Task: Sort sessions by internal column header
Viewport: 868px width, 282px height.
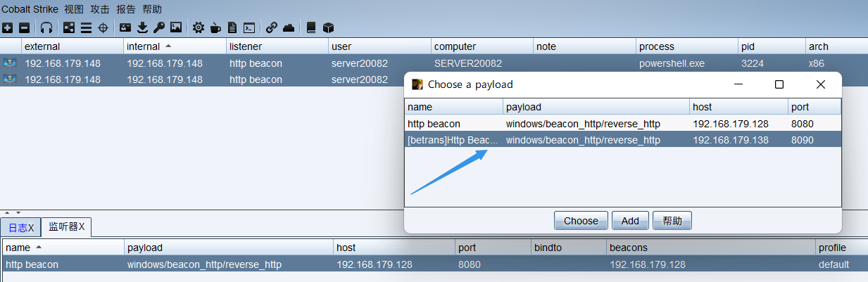Action: 175,46
